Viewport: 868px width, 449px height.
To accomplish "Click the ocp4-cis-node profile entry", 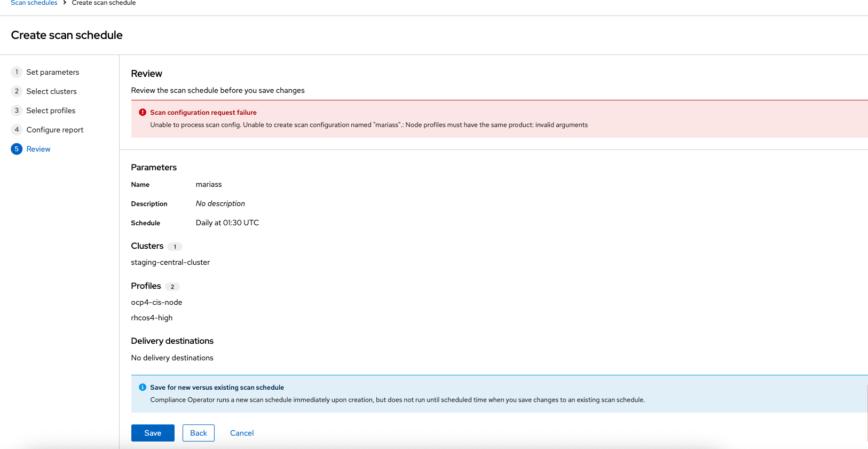I will [156, 302].
